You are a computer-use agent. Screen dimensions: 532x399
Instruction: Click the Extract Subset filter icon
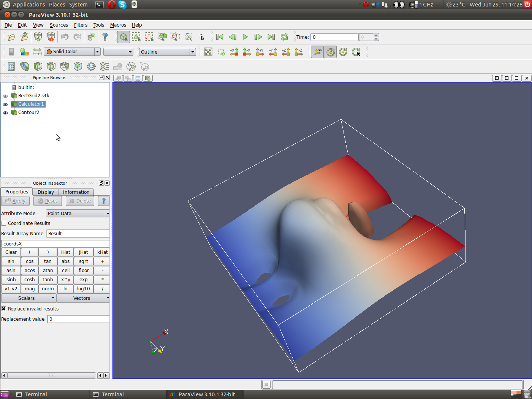click(x=78, y=66)
